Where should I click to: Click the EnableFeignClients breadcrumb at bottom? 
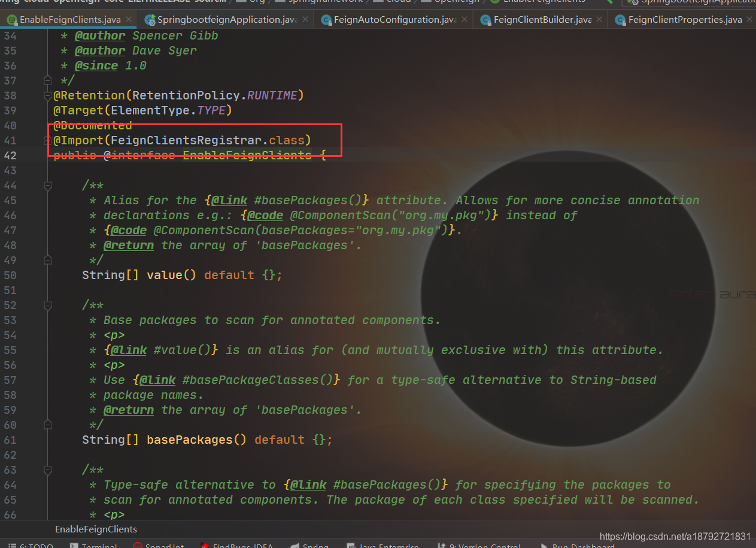[x=96, y=529]
